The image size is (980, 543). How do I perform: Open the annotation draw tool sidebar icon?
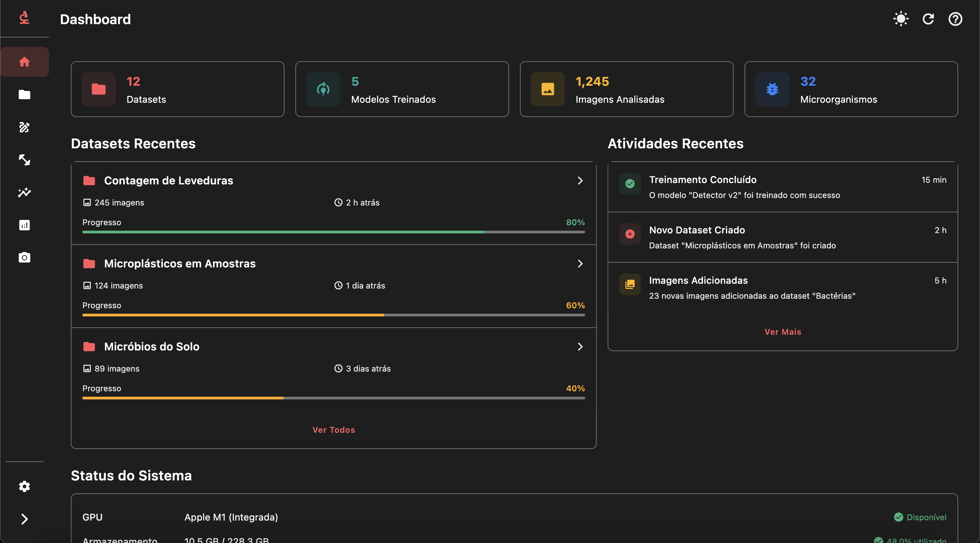click(24, 127)
